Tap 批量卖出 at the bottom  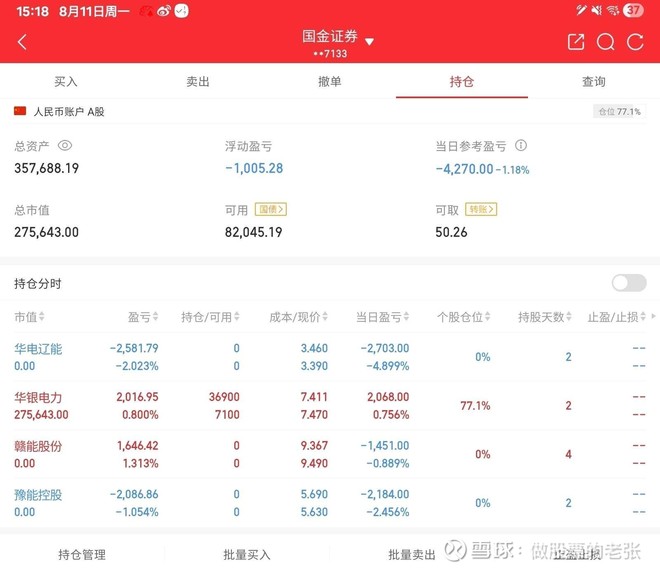pos(412,555)
